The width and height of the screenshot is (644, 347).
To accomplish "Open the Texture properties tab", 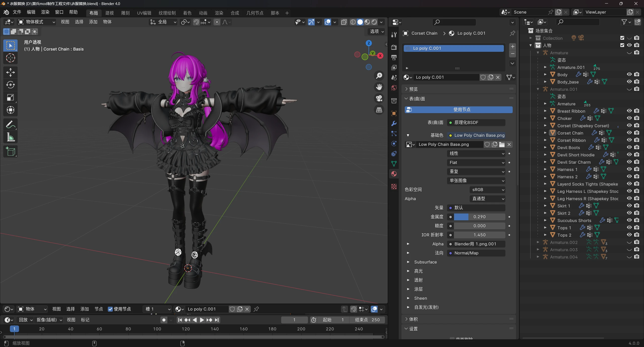I will (394, 186).
